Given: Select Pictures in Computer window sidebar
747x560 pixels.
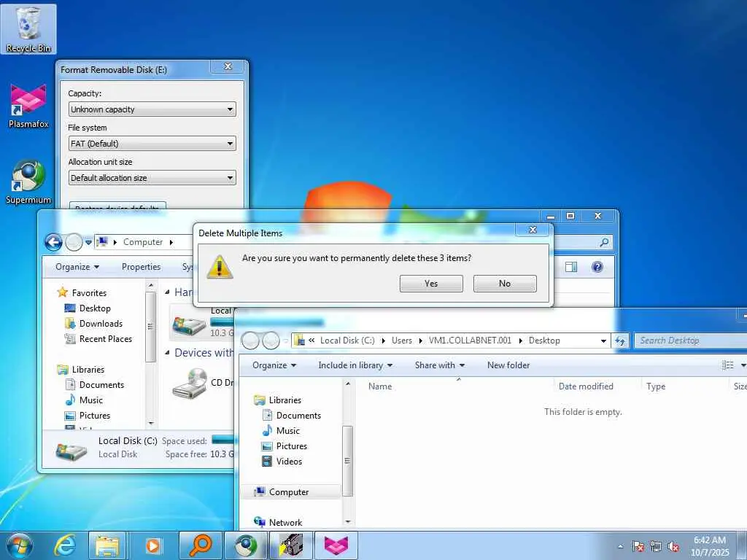Looking at the screenshot, I should tap(94, 415).
